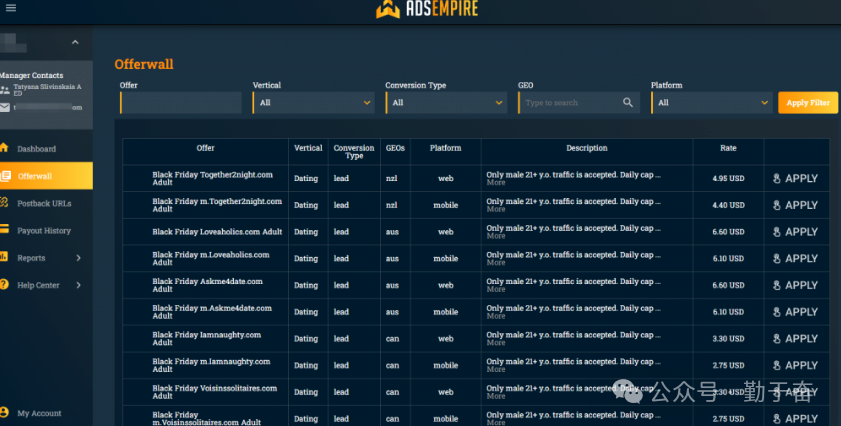Open the Platform filter dropdown
Viewport: 841px width, 426px height.
(712, 102)
